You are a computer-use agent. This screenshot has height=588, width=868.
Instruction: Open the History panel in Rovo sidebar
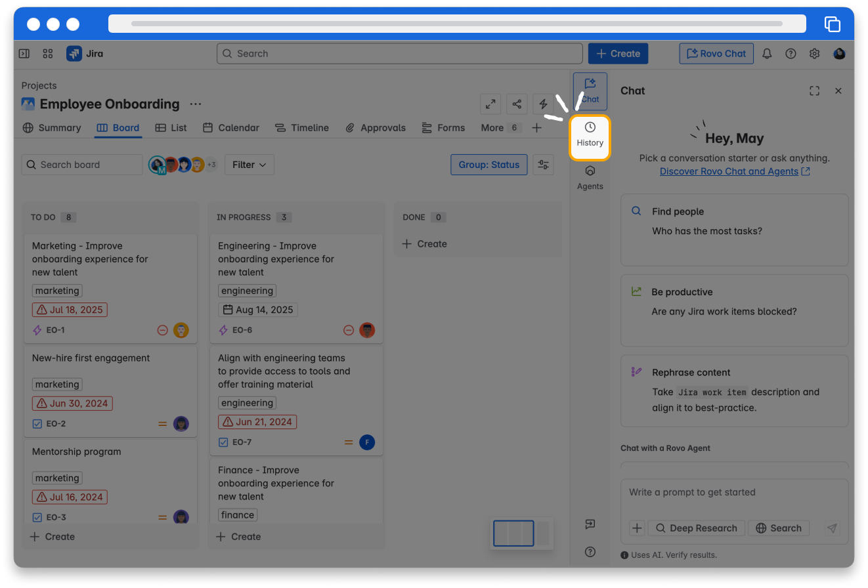click(x=590, y=137)
